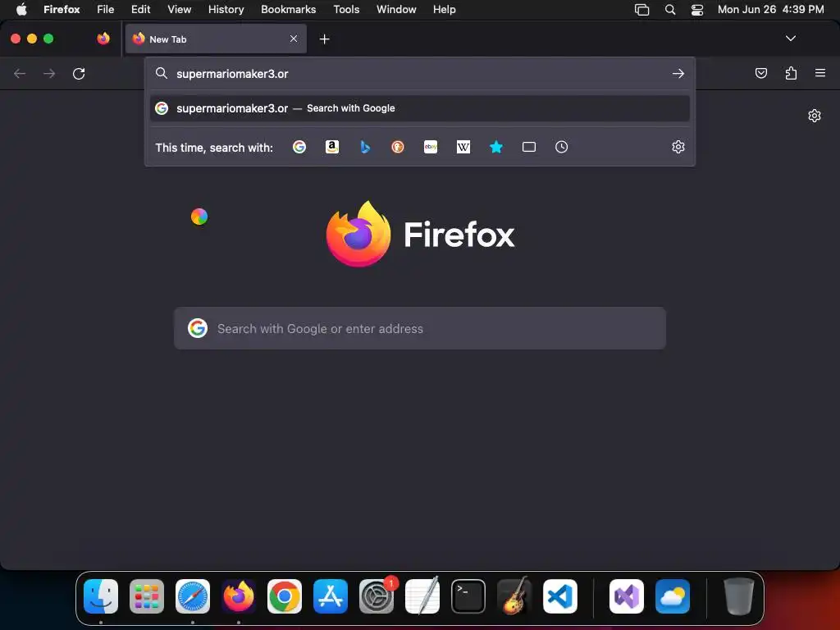
Task: Open App Store from the Dock
Action: 331,596
